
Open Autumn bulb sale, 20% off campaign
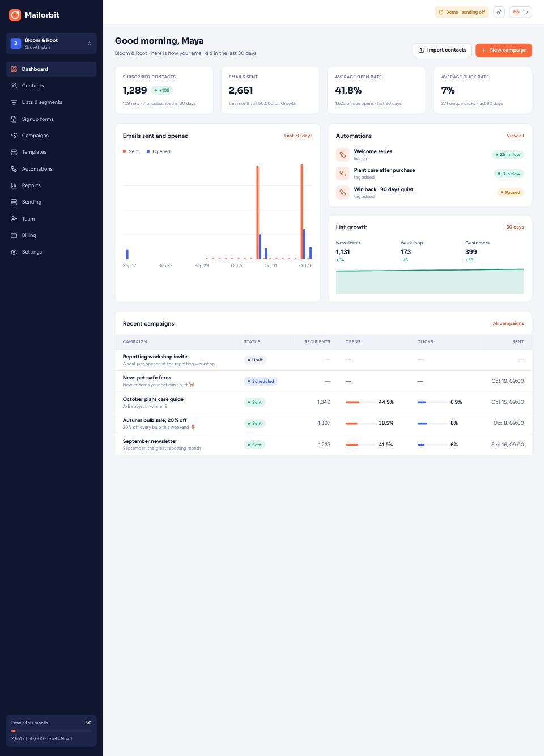click(155, 420)
